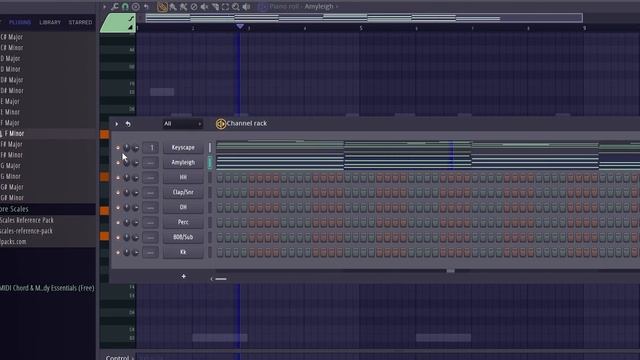Viewport: 640px width, 360px height.
Task: Choose the Zoom magnifier tool
Action: 236,7
